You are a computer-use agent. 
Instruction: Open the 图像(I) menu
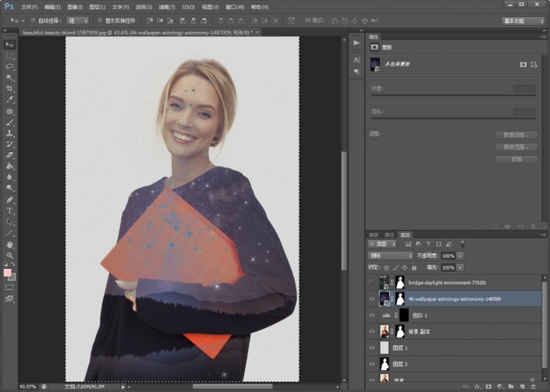tap(75, 7)
